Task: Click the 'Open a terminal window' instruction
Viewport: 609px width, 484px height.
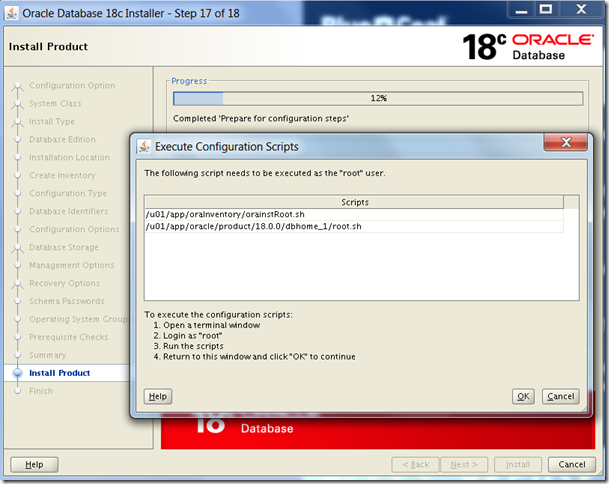Action: pos(207,325)
